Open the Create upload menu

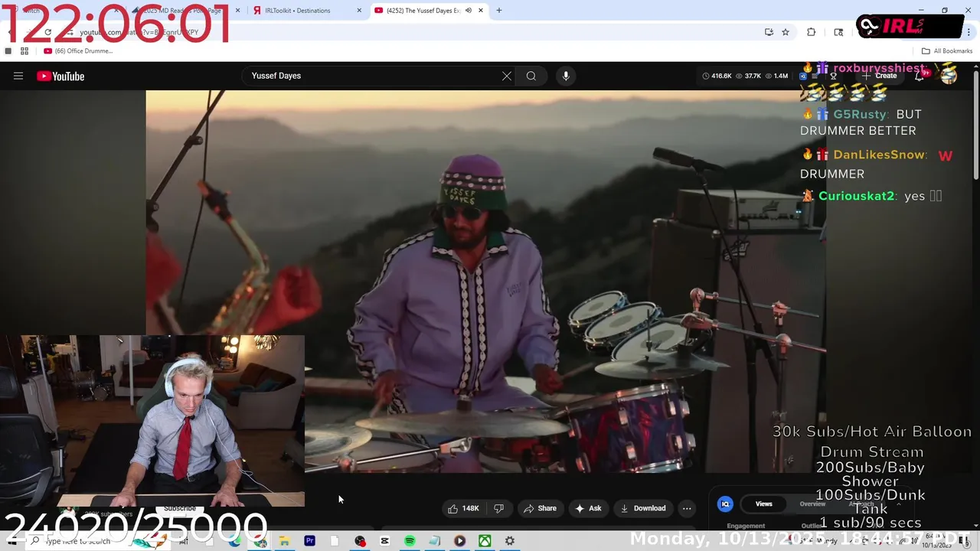(x=880, y=76)
